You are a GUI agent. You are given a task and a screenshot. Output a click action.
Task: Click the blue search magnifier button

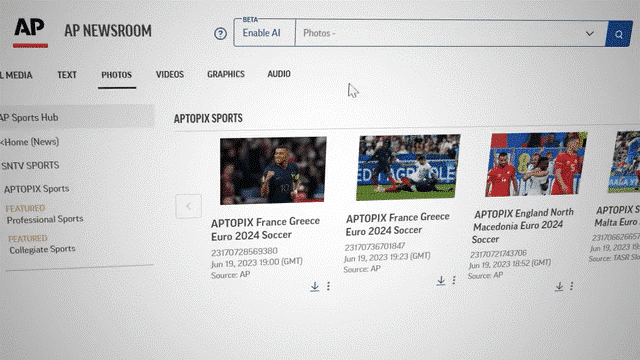[619, 34]
